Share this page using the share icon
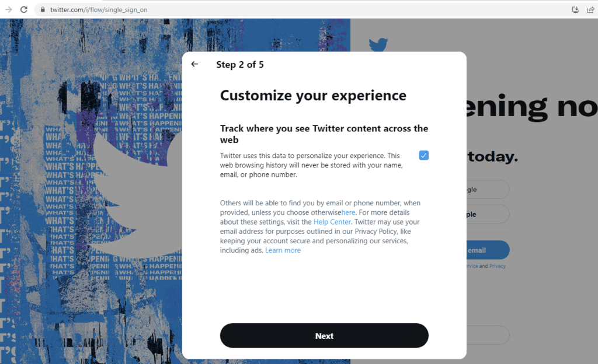 tap(590, 9)
